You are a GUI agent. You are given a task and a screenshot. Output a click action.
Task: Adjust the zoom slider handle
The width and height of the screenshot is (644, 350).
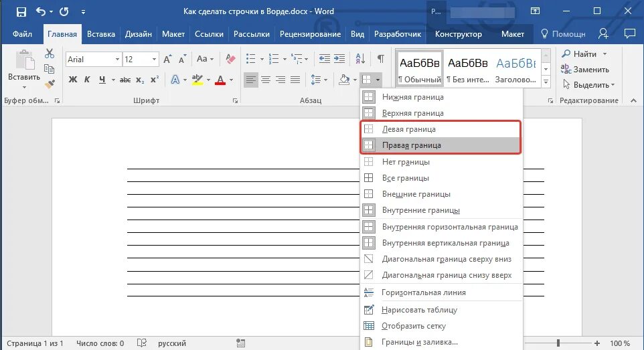pos(558,343)
